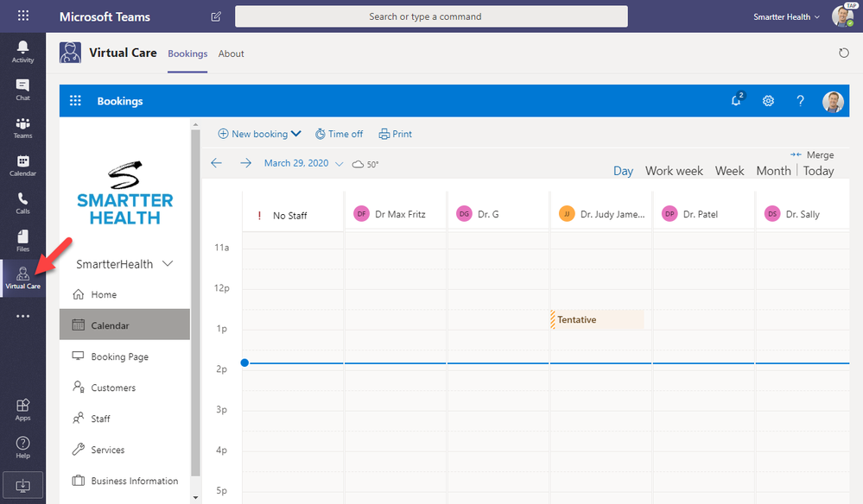863x504 pixels.
Task: Click the Virtual Care app logo
Action: pyautogui.click(x=71, y=53)
